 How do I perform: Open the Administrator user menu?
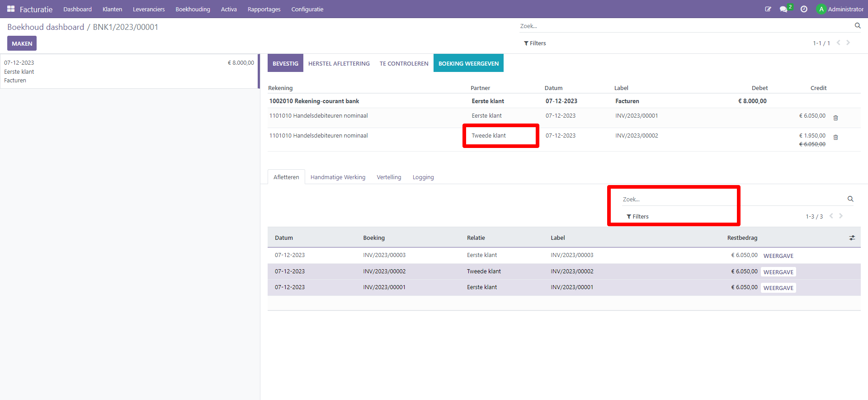coord(840,9)
